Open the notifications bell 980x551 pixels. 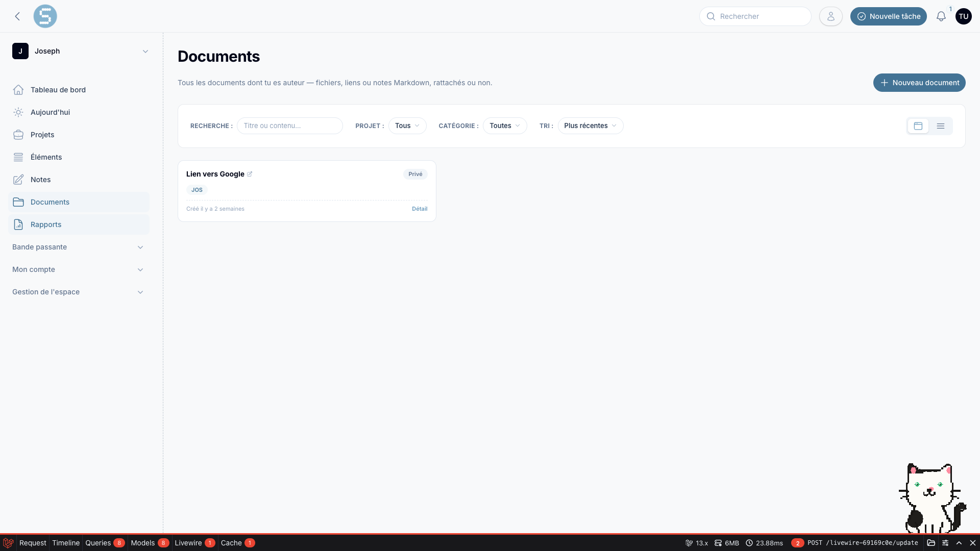(x=941, y=16)
